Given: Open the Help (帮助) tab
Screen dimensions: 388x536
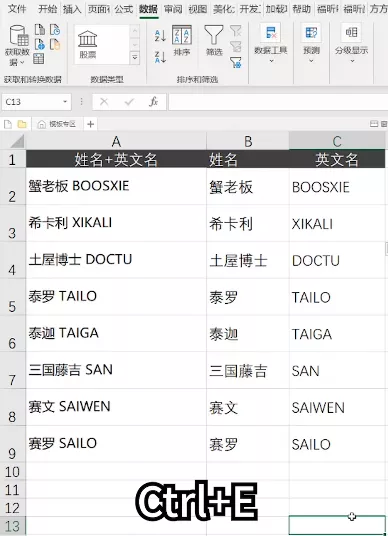Looking at the screenshot, I should [302, 9].
